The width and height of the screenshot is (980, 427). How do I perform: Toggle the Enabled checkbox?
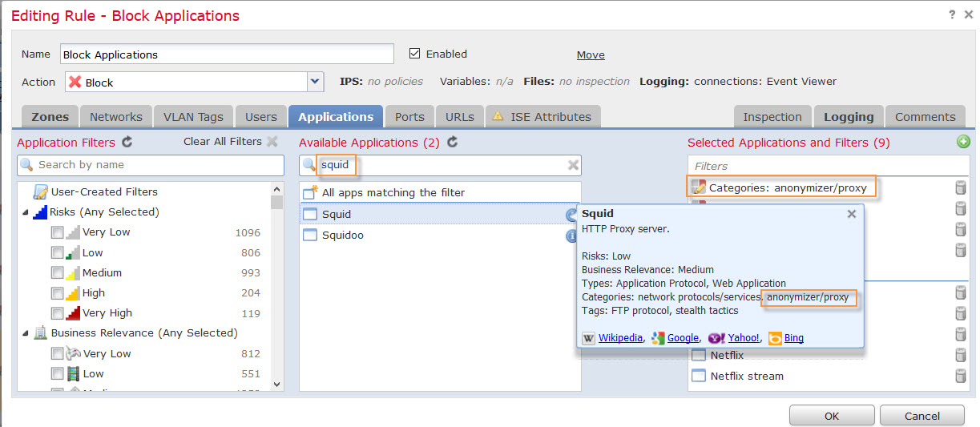coord(414,54)
